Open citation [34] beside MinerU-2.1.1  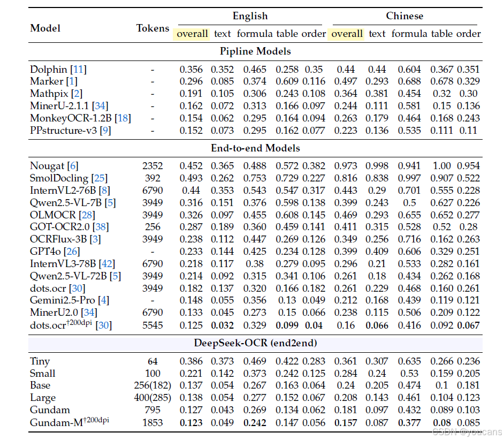100,106
